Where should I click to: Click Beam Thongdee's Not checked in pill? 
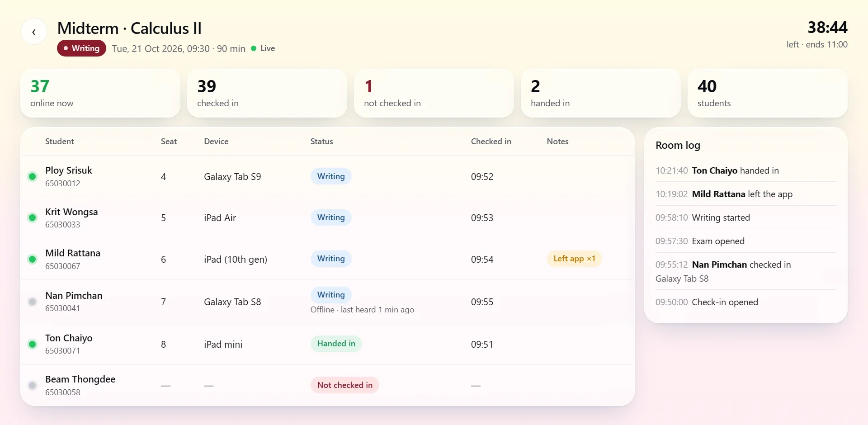[345, 385]
